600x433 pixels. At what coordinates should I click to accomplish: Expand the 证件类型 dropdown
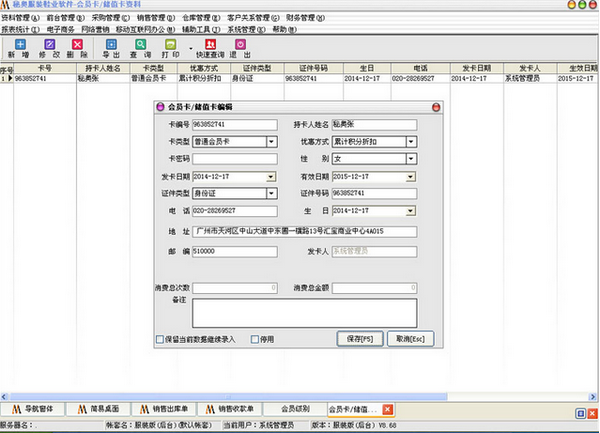(x=271, y=193)
